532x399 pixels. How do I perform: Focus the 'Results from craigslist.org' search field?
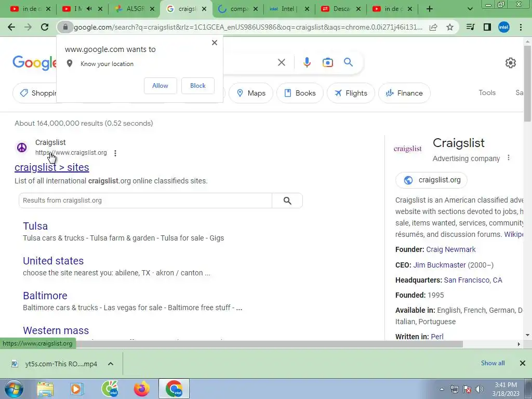click(145, 201)
